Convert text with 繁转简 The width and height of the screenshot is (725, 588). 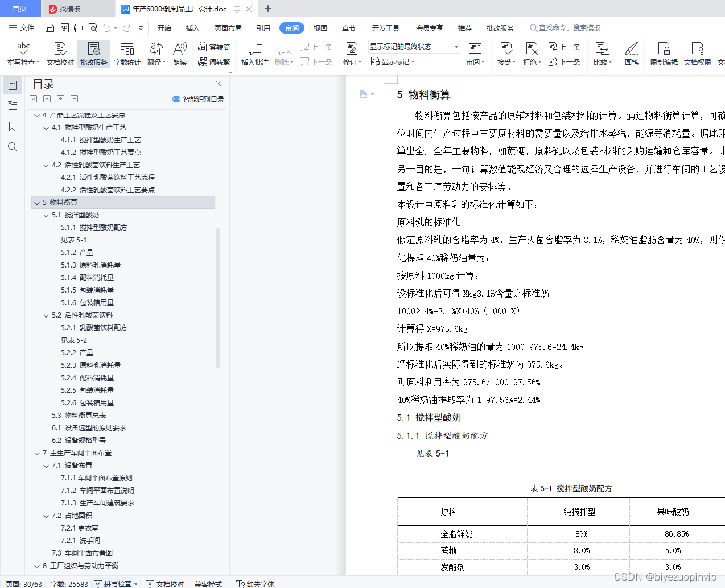pyautogui.click(x=214, y=47)
